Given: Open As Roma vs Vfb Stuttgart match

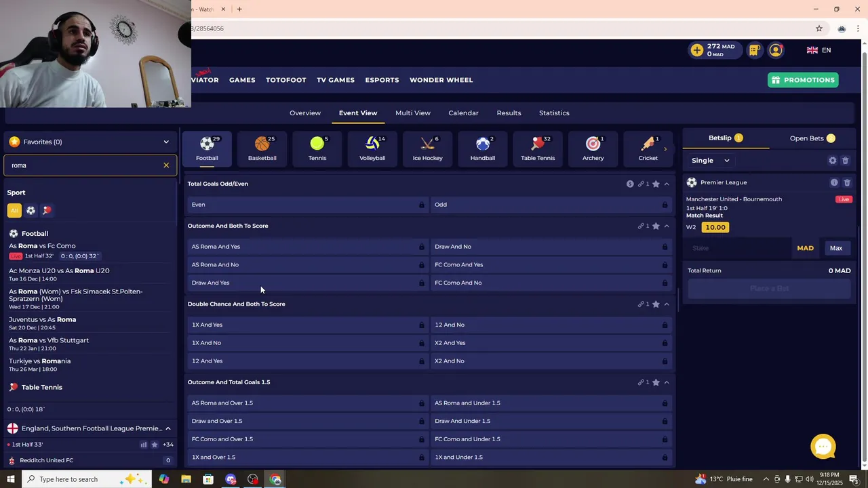Looking at the screenshot, I should point(90,344).
